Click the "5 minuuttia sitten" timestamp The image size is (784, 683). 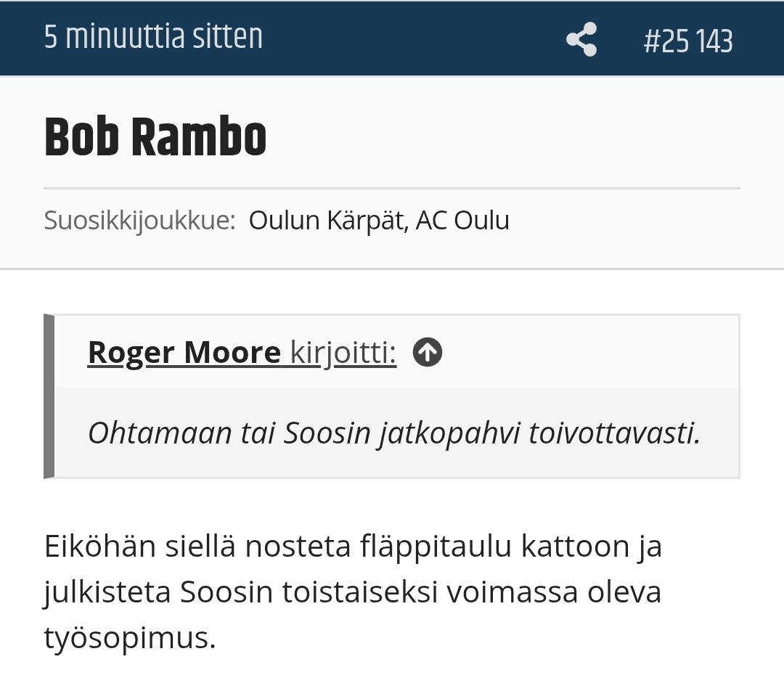click(x=153, y=38)
